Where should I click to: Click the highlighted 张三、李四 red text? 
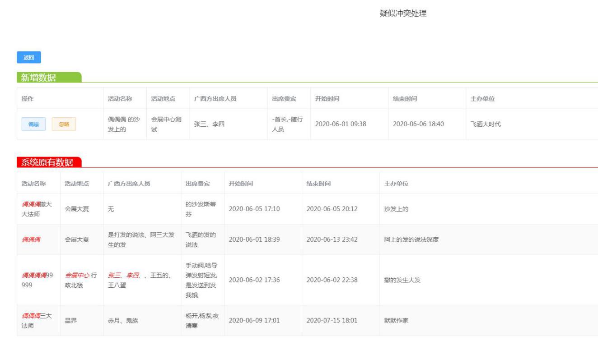(121, 275)
